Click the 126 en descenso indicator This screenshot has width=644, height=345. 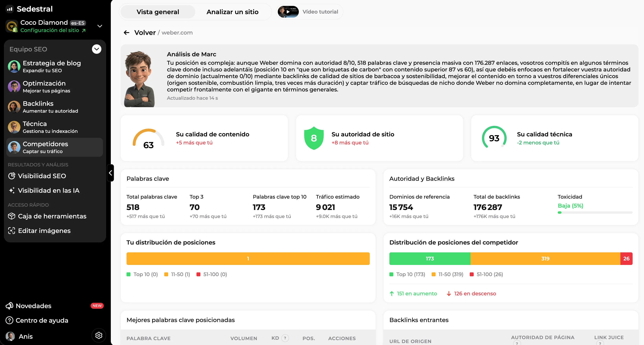click(472, 294)
